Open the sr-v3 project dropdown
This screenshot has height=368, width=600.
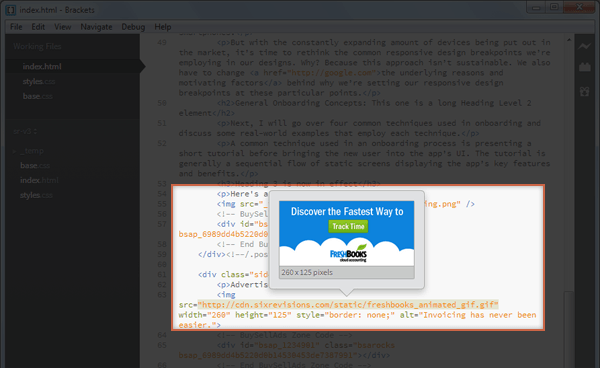point(25,131)
